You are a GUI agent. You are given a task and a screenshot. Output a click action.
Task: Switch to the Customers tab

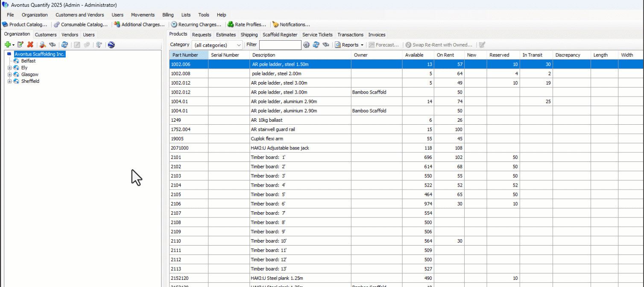(x=46, y=35)
